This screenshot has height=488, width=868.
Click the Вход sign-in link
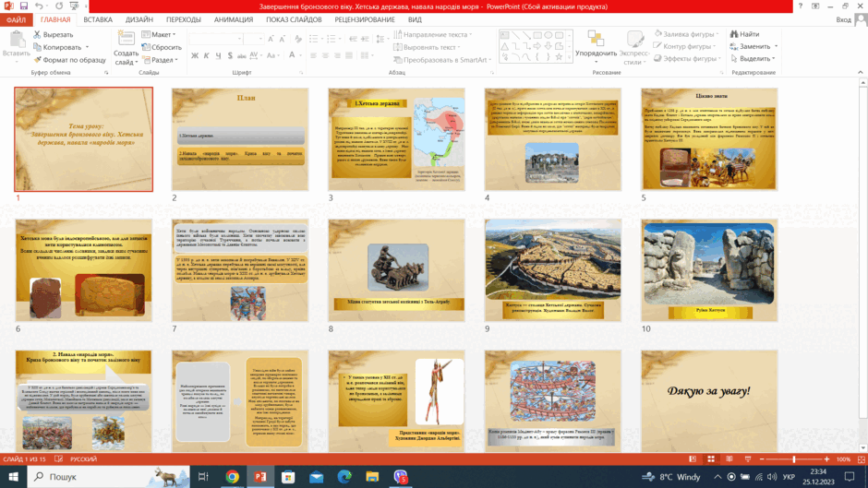tap(843, 20)
